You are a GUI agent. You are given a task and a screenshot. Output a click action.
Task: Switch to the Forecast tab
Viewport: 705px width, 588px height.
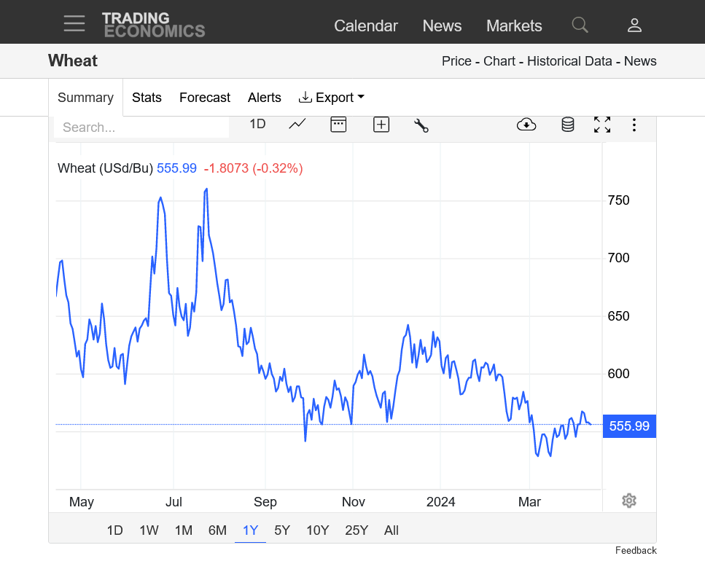tap(205, 98)
